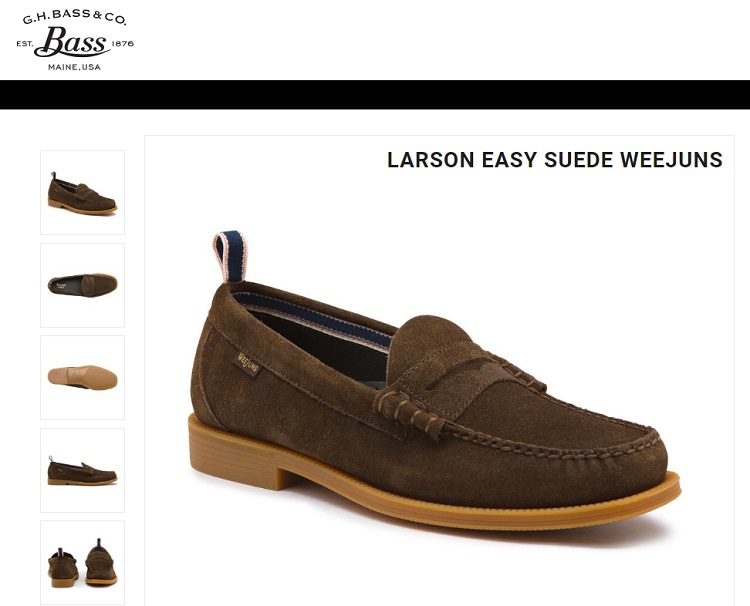
Task: Select the tan sole bottom view thumbnail
Action: click(82, 377)
